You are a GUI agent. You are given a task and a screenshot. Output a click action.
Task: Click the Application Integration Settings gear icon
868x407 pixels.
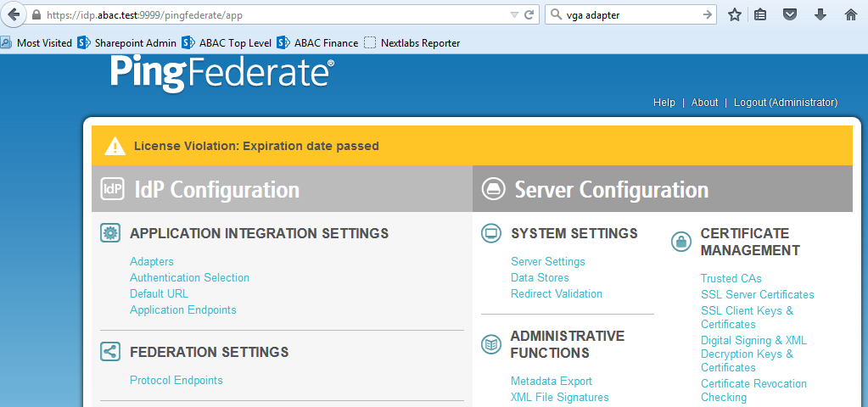[110, 233]
